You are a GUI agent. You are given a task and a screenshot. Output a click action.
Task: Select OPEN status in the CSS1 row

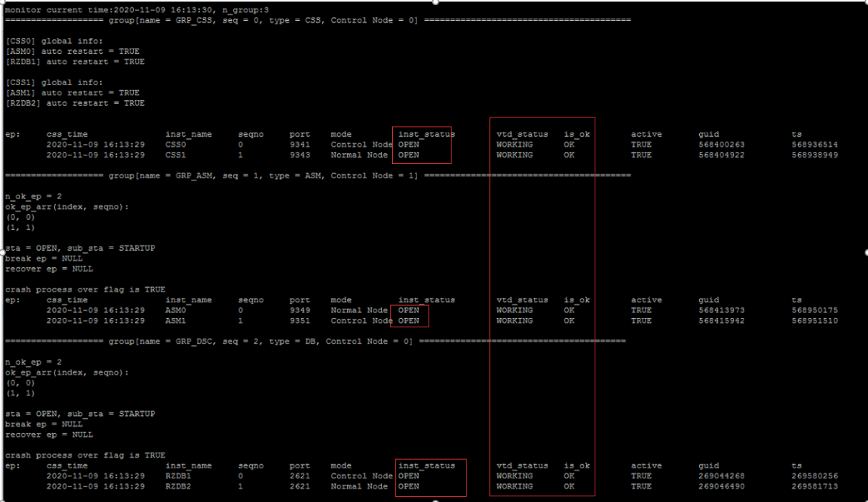coord(409,155)
